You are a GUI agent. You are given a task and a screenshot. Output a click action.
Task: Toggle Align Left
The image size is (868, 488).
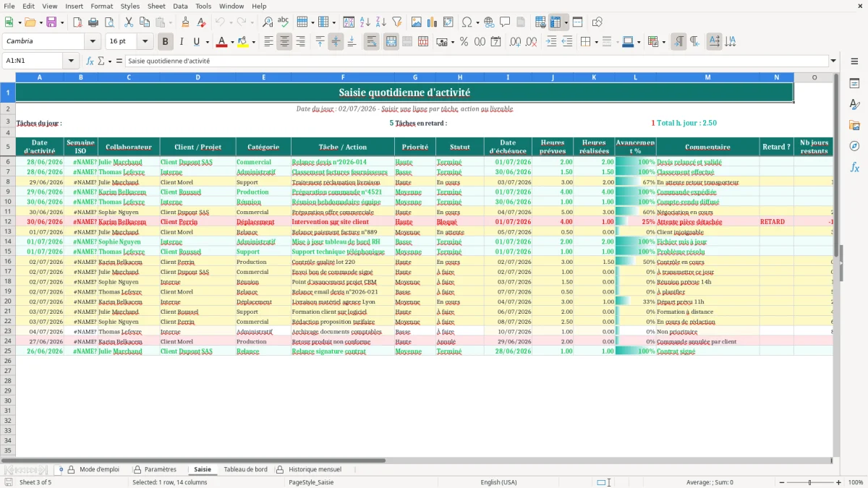tap(268, 42)
